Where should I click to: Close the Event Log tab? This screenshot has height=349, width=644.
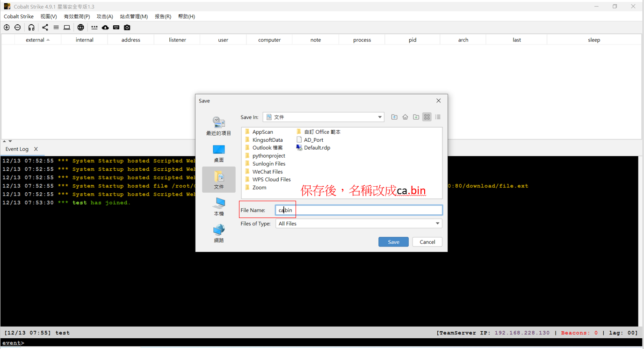coord(36,149)
